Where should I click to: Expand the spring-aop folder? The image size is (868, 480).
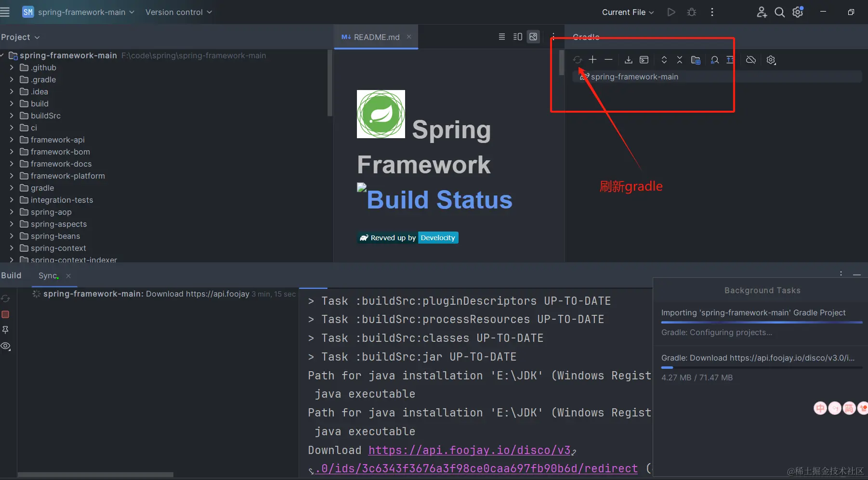coord(12,212)
